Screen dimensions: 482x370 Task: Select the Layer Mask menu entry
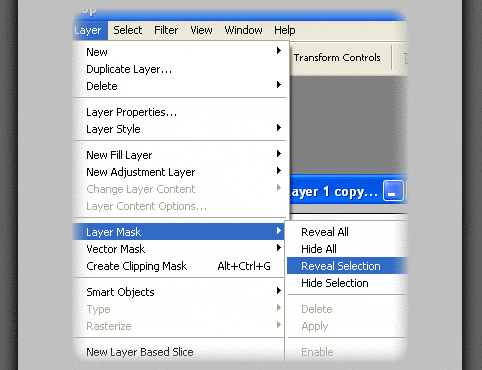(179, 232)
